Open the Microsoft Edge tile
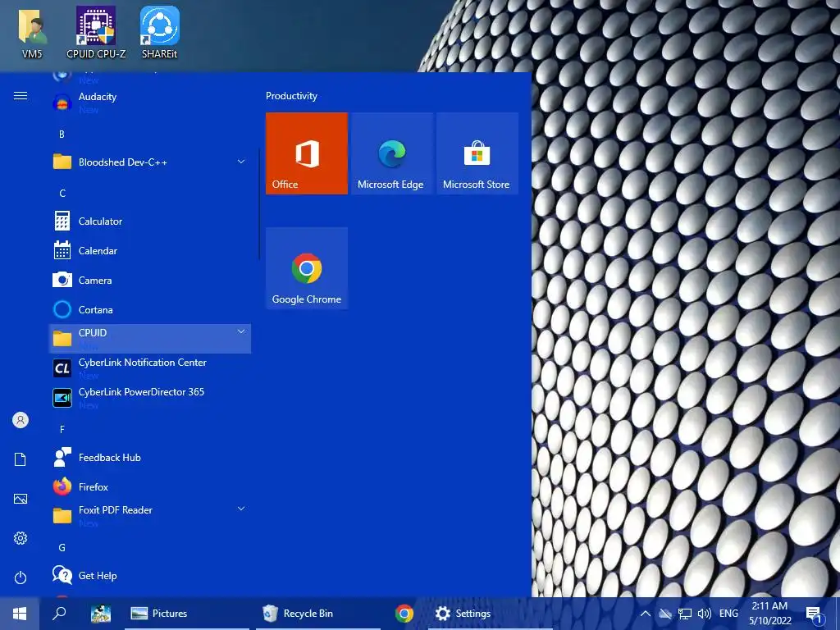 pyautogui.click(x=392, y=153)
